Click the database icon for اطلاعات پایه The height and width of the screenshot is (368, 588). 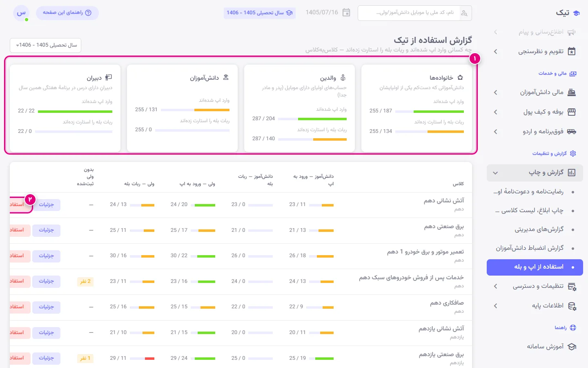pyautogui.click(x=572, y=306)
